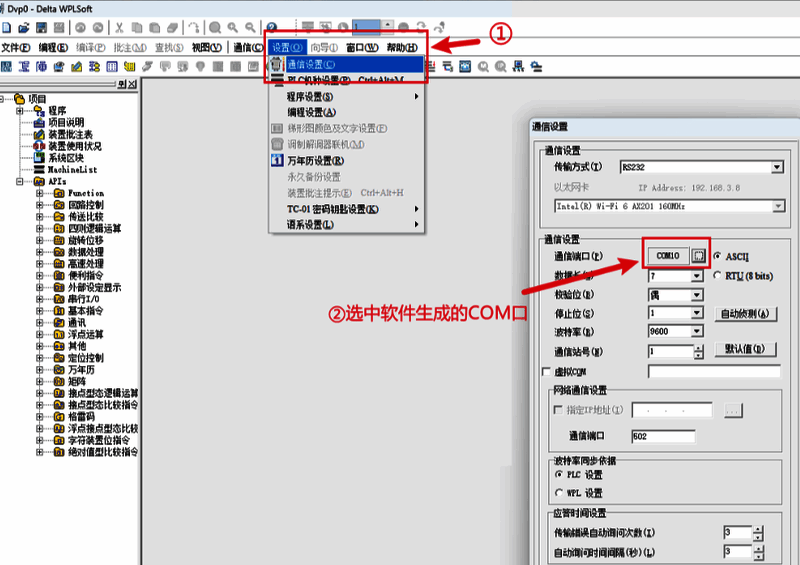Open 装置使用状况 in the project tree
The height and width of the screenshot is (565, 800).
coord(74,146)
